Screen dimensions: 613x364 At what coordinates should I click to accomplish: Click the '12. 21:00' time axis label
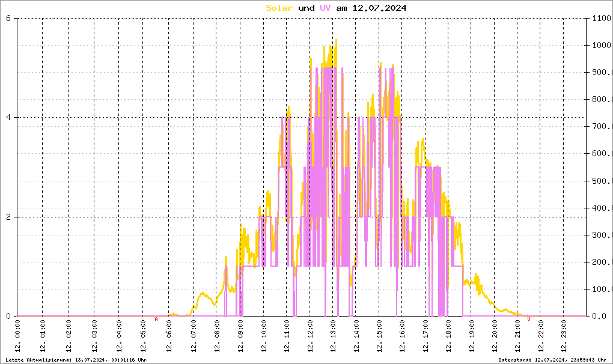click(517, 336)
